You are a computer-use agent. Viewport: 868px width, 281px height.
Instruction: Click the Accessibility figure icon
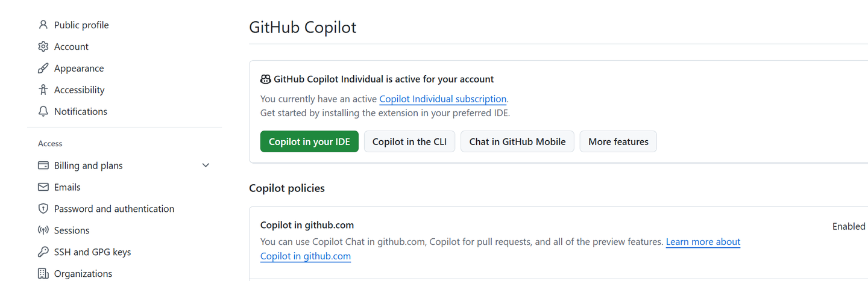(x=43, y=90)
